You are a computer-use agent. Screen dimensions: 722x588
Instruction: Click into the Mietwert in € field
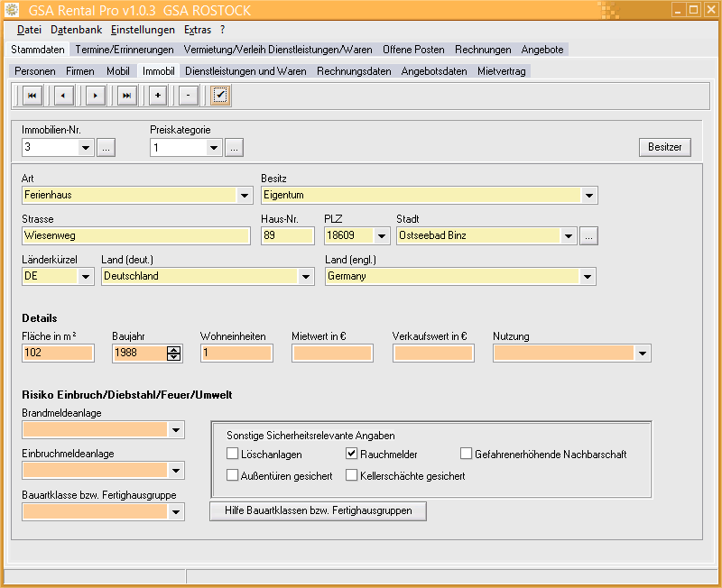332,354
